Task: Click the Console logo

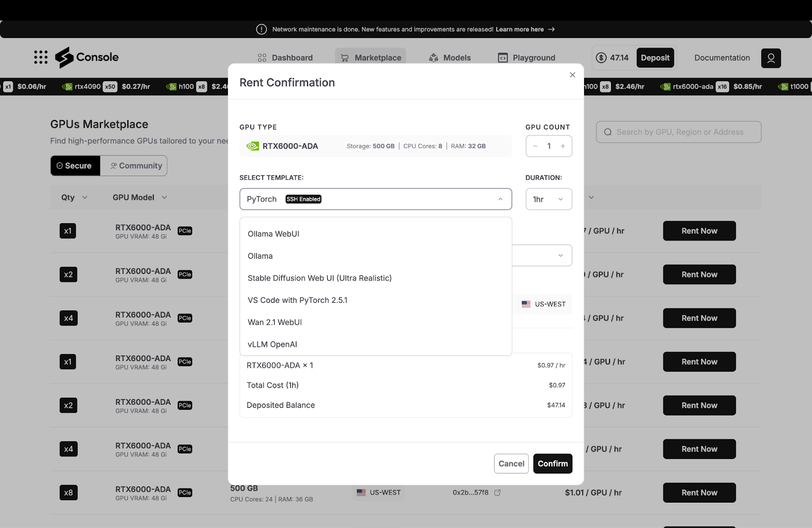Action: 87,57
